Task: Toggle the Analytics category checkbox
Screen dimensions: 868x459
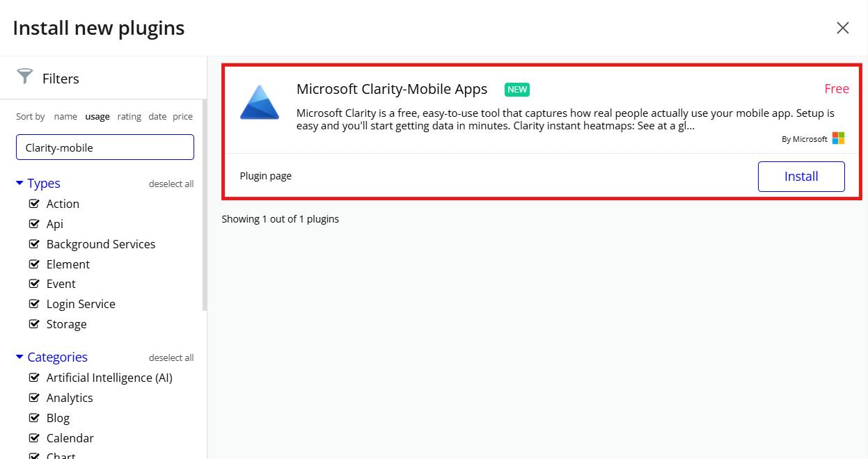Action: pyautogui.click(x=35, y=397)
